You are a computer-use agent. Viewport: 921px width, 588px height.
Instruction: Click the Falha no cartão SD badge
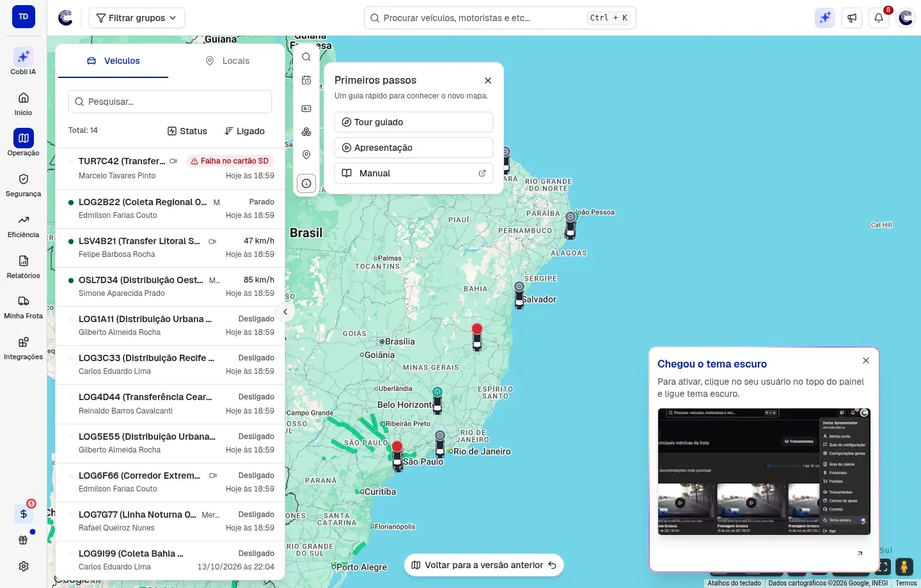pyautogui.click(x=230, y=161)
